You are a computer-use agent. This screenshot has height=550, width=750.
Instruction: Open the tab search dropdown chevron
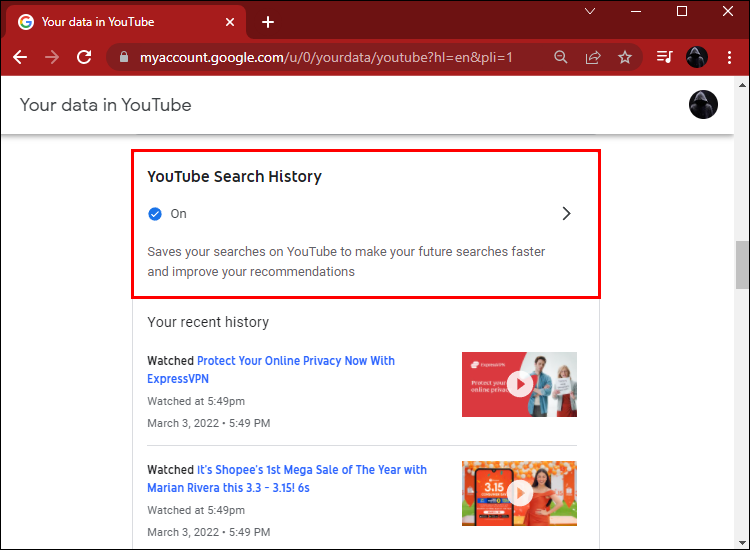590,11
